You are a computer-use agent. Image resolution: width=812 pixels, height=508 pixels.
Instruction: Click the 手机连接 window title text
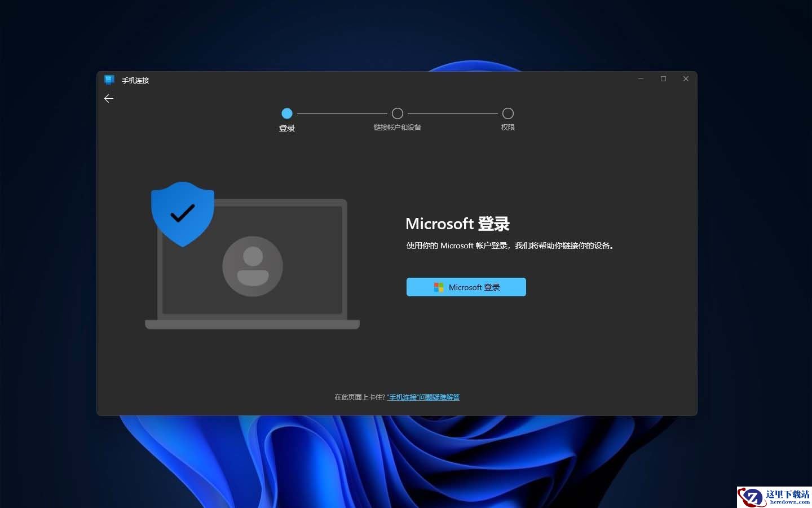pyautogui.click(x=135, y=81)
